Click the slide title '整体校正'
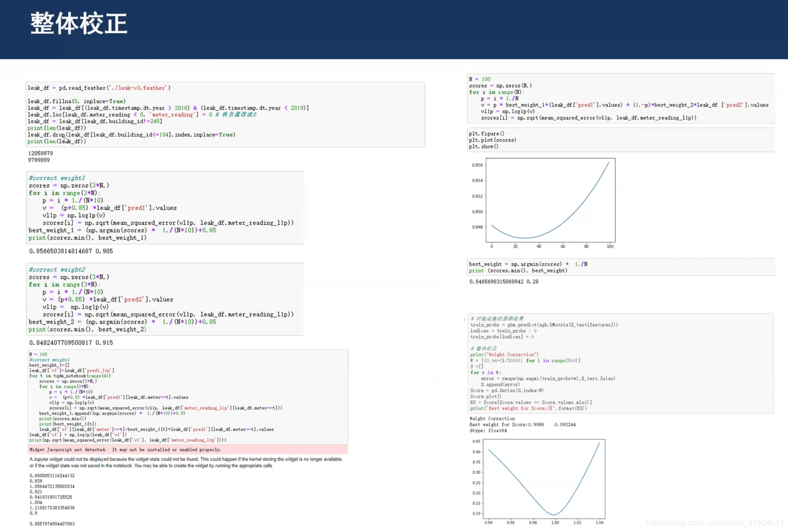788x532 pixels. point(79,24)
